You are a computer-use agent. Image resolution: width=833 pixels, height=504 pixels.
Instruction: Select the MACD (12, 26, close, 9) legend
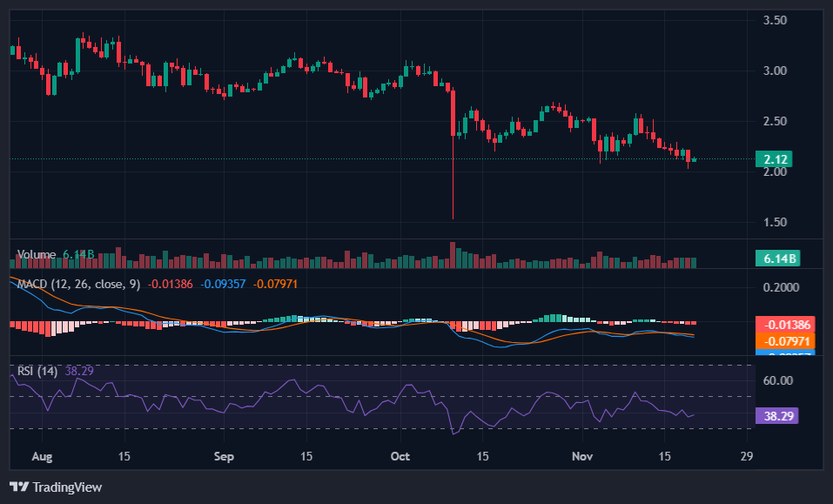click(78, 284)
